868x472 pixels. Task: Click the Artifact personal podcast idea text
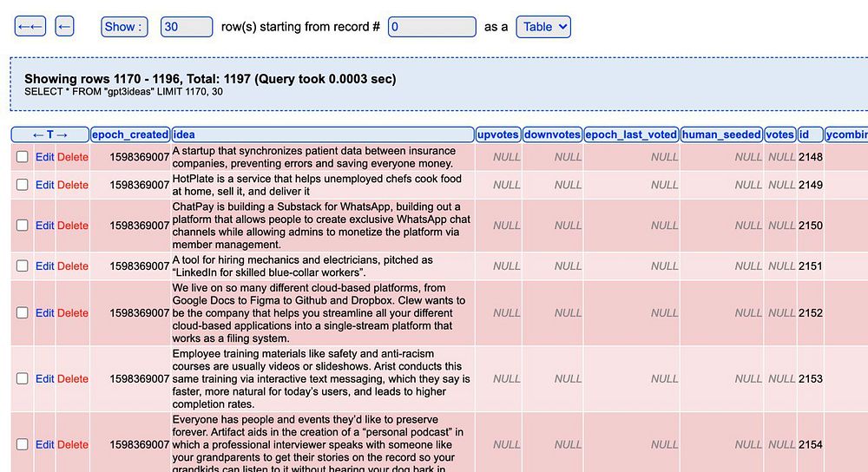[x=318, y=444]
